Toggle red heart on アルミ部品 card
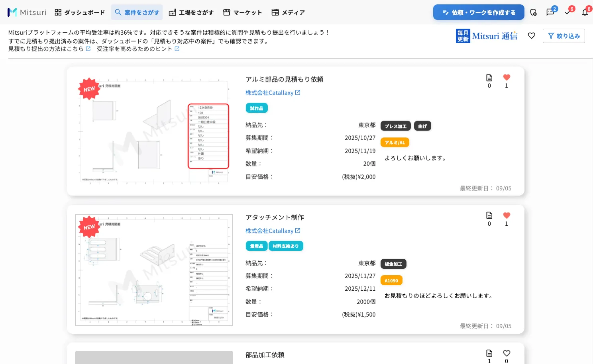The image size is (593, 364). (507, 78)
